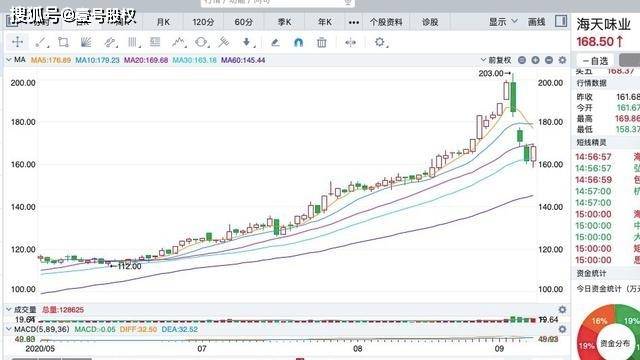Click the plus zoom-in chart button

pos(535,60)
